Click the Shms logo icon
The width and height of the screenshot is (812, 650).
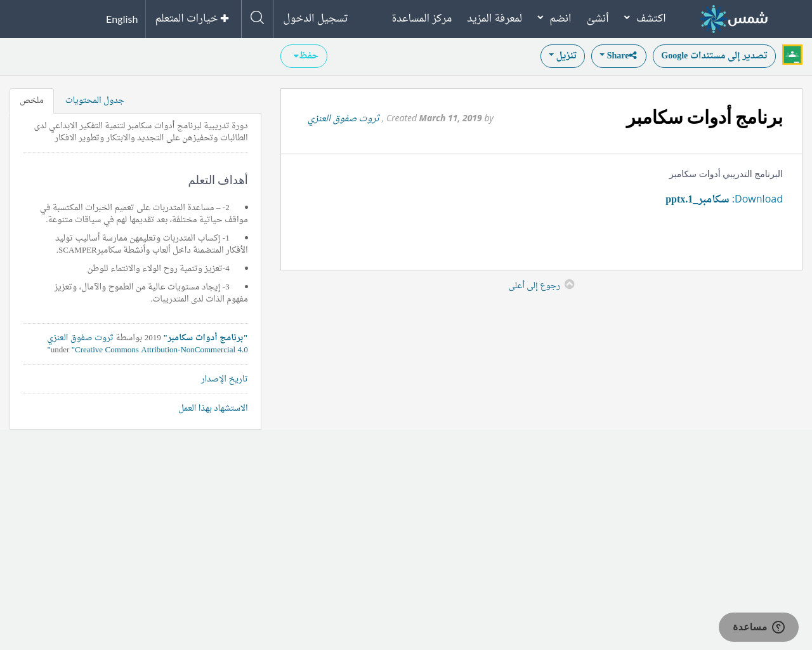click(734, 18)
